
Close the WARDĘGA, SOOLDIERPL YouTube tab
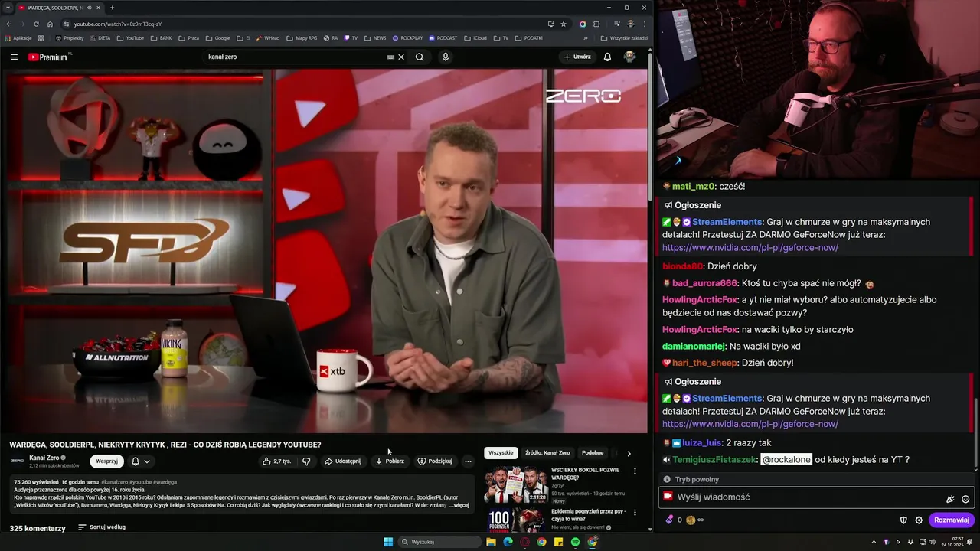(x=98, y=8)
